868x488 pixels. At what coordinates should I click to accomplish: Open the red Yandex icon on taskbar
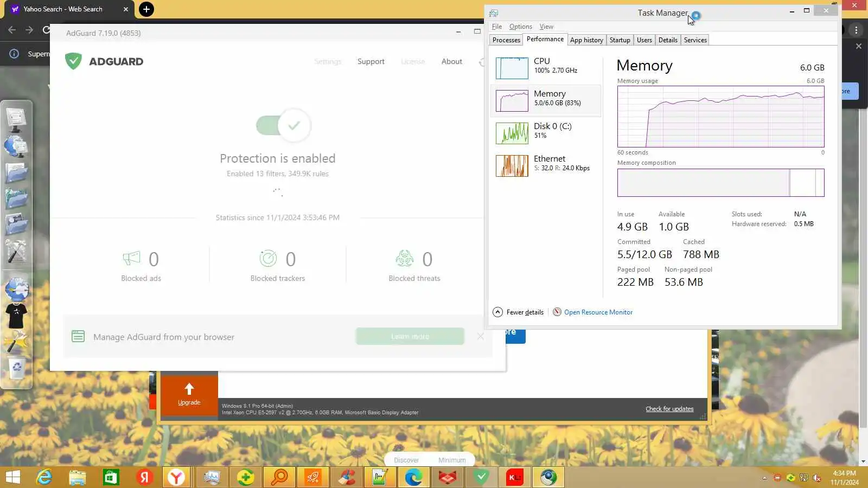(x=144, y=477)
